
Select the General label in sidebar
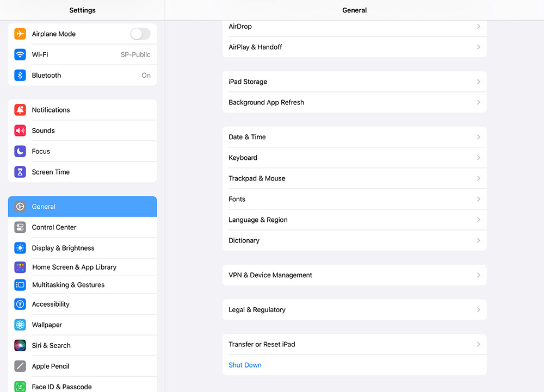point(44,207)
